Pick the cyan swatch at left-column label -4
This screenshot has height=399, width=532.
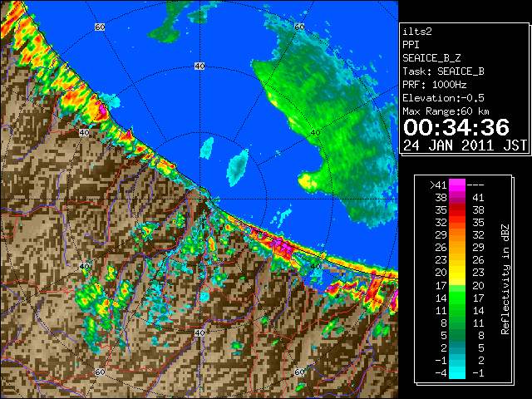pos(457,373)
